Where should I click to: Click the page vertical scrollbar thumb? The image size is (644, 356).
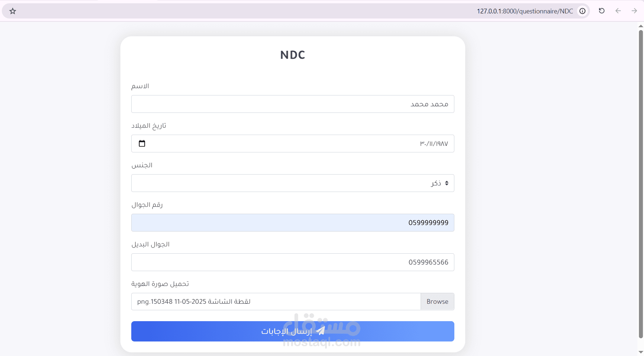point(641,184)
